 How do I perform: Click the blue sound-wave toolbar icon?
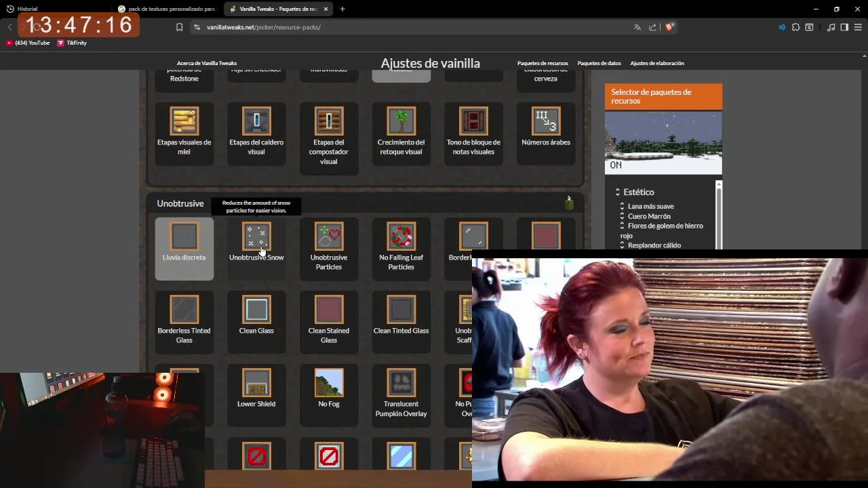click(x=782, y=27)
